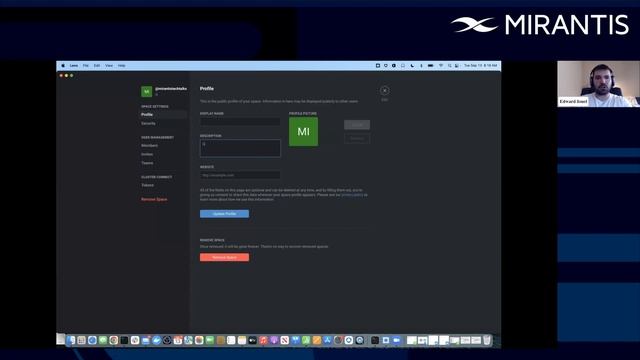This screenshot has height=360, width=640.
Task: Open Finder from the Dock
Action: coord(71,340)
